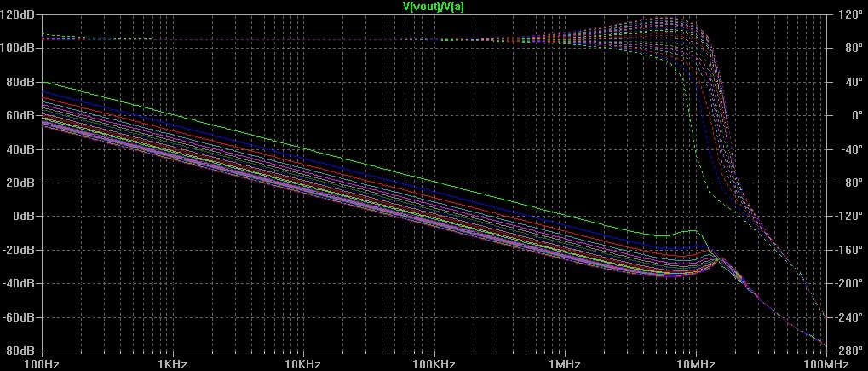This screenshot has height=371, width=868.
Task: Click the 100dB magnitude axis label
Action: click(x=18, y=49)
